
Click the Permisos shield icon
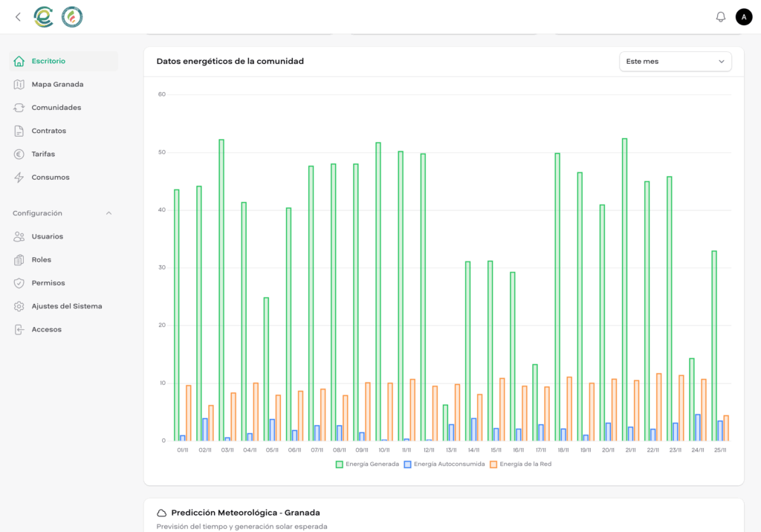point(19,283)
